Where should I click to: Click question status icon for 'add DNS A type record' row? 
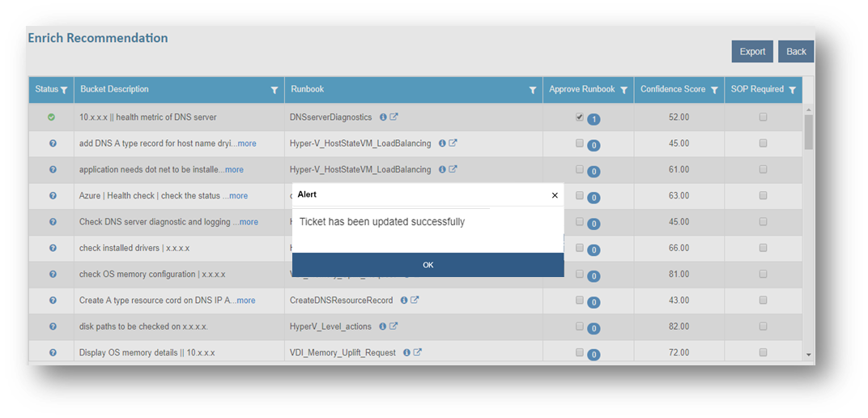click(53, 143)
